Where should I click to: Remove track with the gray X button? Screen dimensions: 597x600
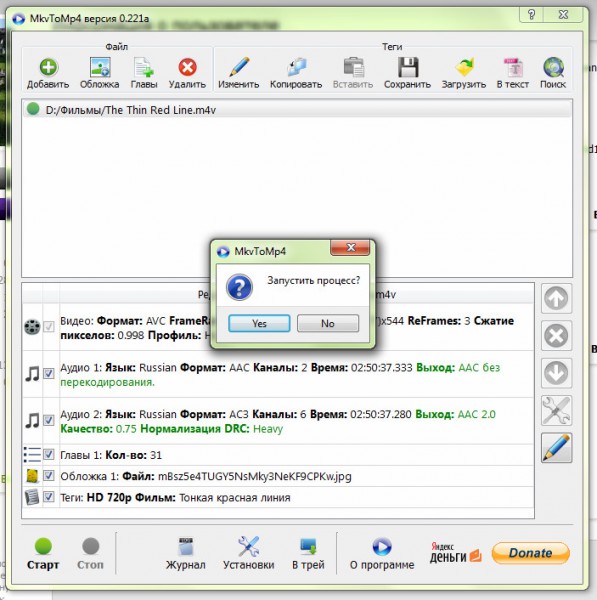point(556,336)
